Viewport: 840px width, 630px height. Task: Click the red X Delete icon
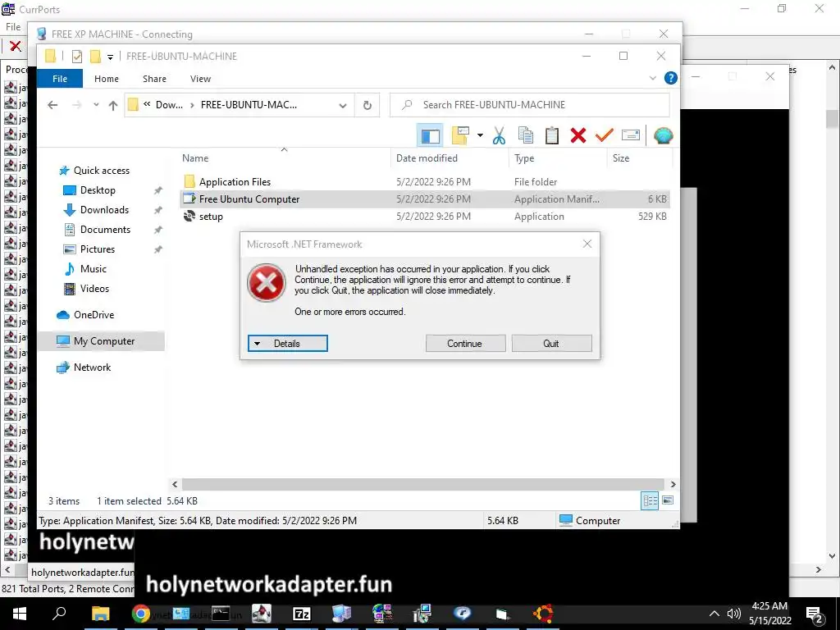578,135
